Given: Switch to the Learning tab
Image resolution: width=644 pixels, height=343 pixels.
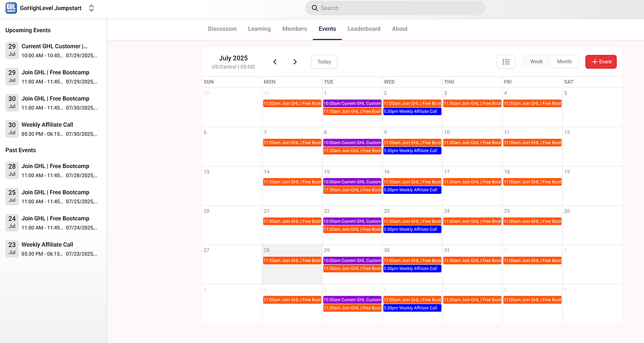Looking at the screenshot, I should (x=259, y=29).
